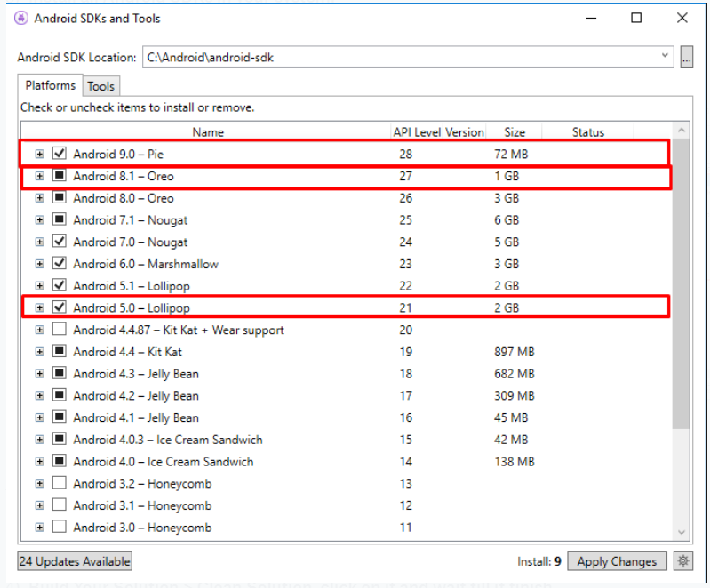Expand the Android 9.0 – Pie node
This screenshot has width=710, height=588.
(x=40, y=154)
